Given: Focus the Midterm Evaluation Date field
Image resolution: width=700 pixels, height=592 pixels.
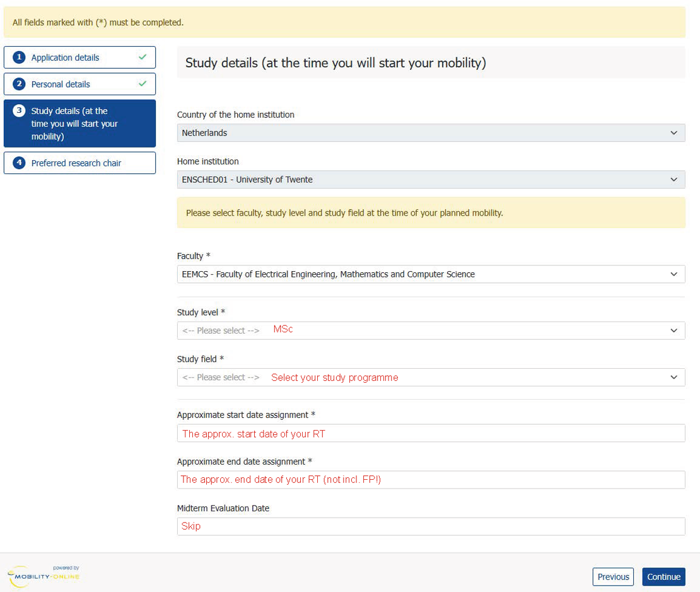Looking at the screenshot, I should pos(431,526).
